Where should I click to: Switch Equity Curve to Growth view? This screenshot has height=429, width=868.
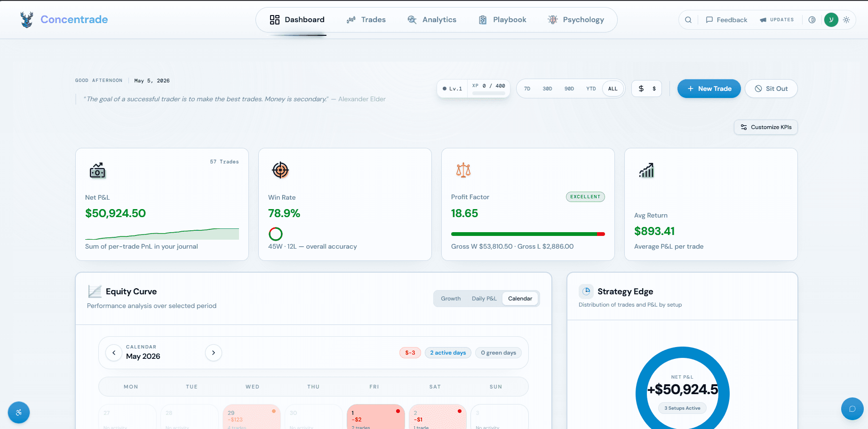[451, 299]
